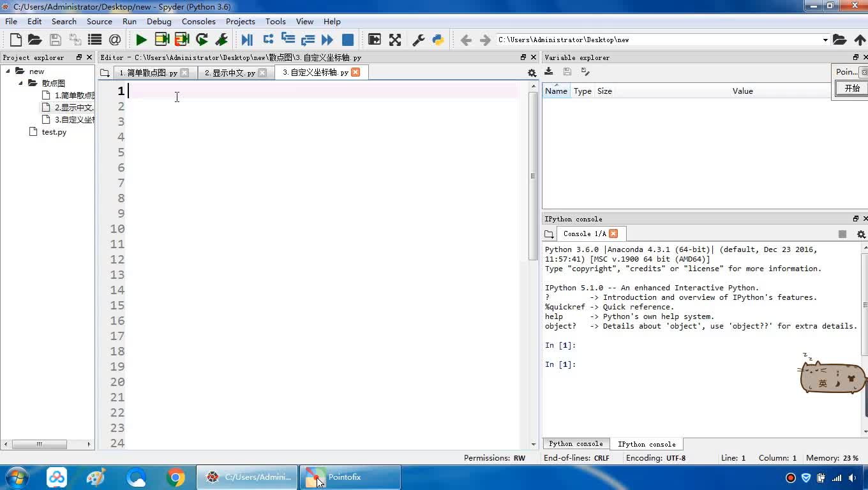The height and width of the screenshot is (490, 868).
Task: Open Google Chrome from the taskbar
Action: (x=176, y=477)
